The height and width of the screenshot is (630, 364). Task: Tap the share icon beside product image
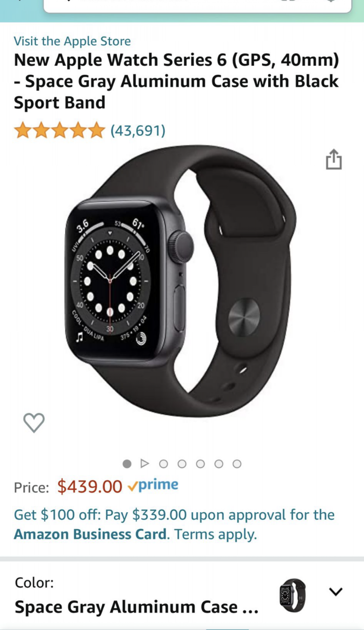point(333,159)
